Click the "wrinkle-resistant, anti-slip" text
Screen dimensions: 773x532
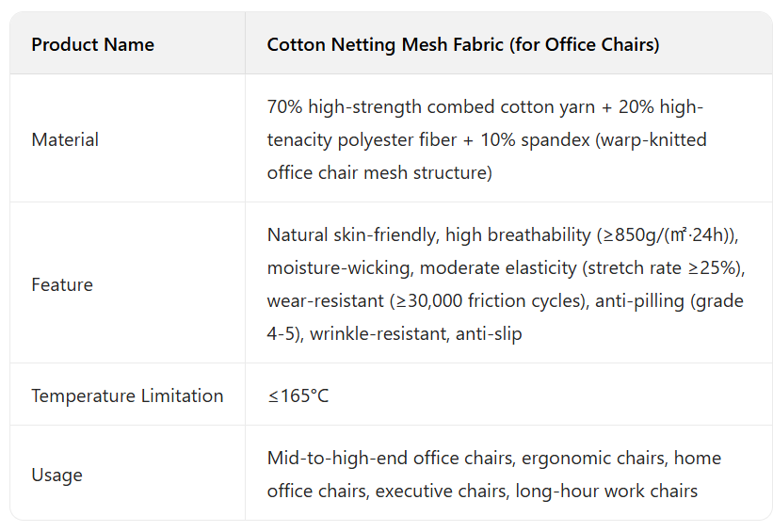[x=415, y=333]
